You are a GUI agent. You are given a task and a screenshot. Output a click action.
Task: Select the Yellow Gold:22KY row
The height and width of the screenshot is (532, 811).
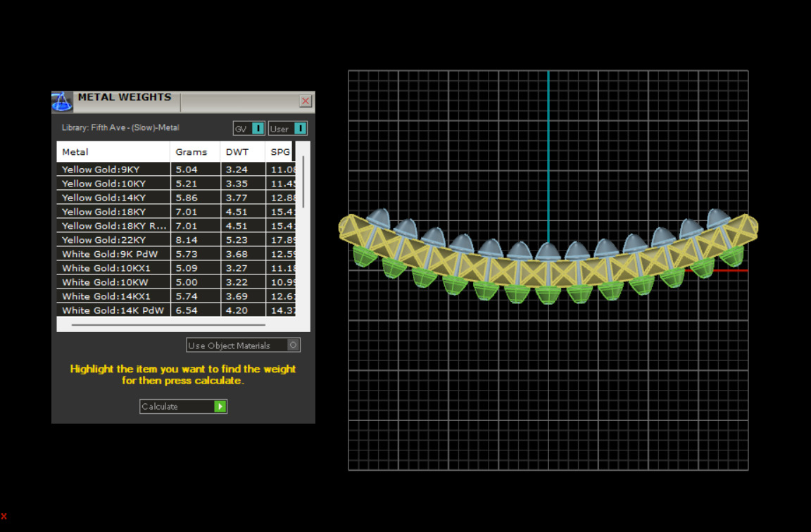click(176, 240)
